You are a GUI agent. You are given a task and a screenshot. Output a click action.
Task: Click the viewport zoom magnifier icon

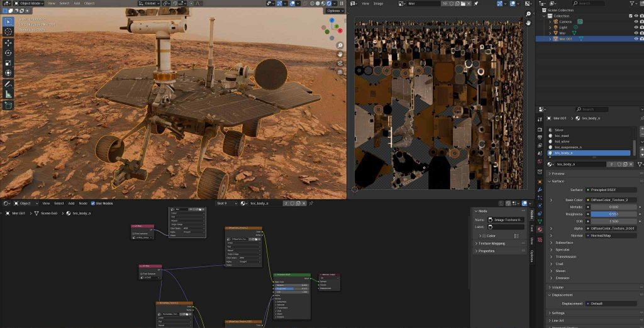pyautogui.click(x=340, y=46)
